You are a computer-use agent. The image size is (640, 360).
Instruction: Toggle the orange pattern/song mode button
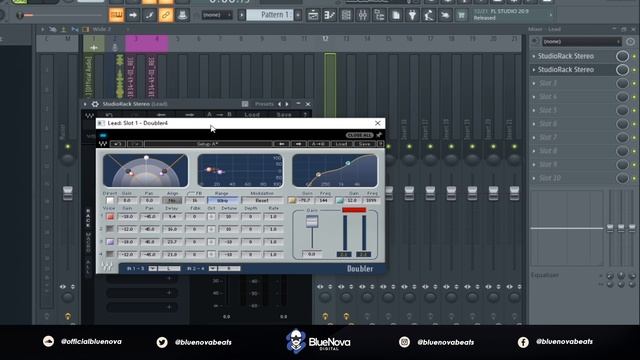pos(116,15)
